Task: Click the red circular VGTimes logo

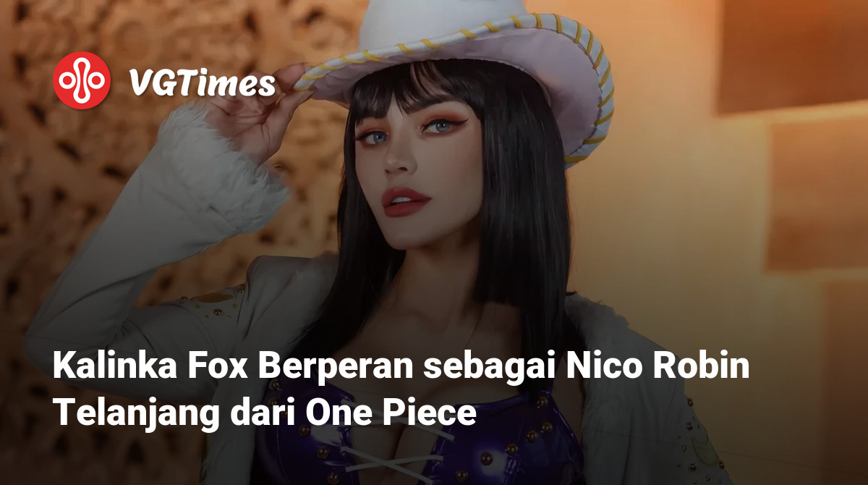Action: point(82,80)
